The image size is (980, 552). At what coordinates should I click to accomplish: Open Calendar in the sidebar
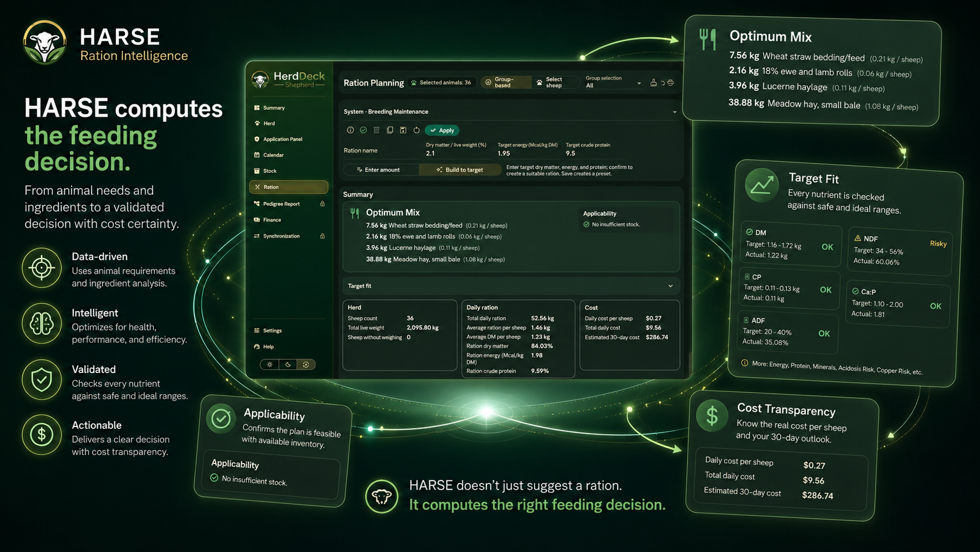click(288, 155)
